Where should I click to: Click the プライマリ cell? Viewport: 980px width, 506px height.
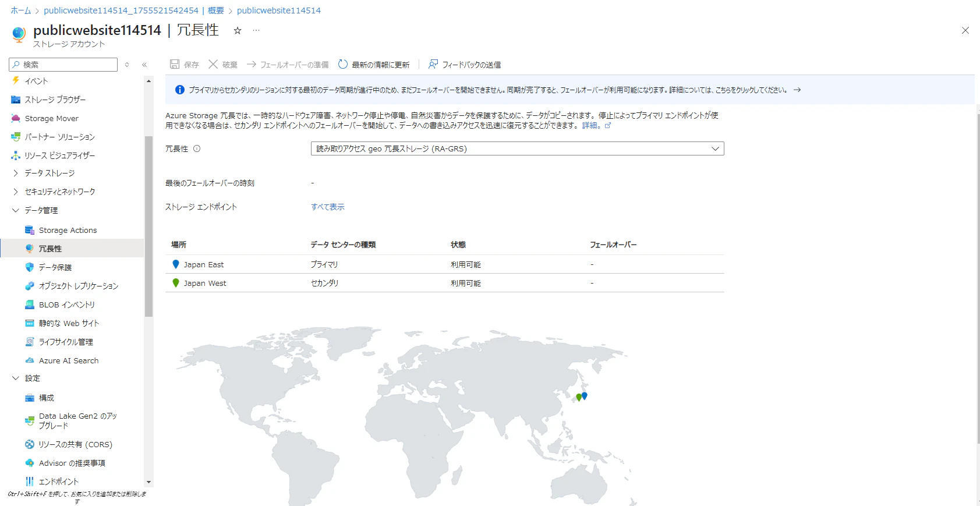click(324, 264)
